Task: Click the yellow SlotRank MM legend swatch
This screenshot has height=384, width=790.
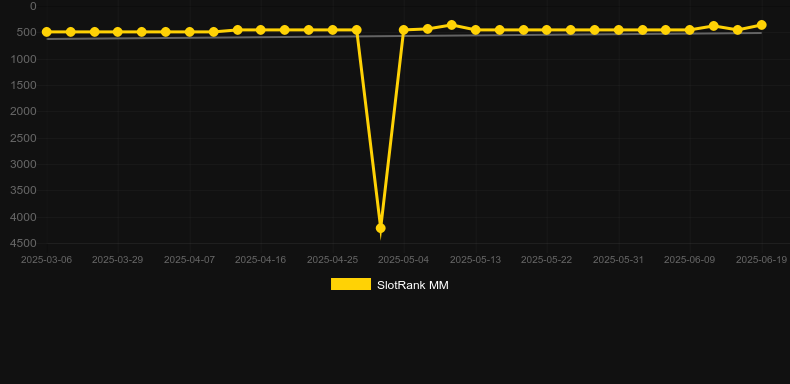Action: pos(351,284)
